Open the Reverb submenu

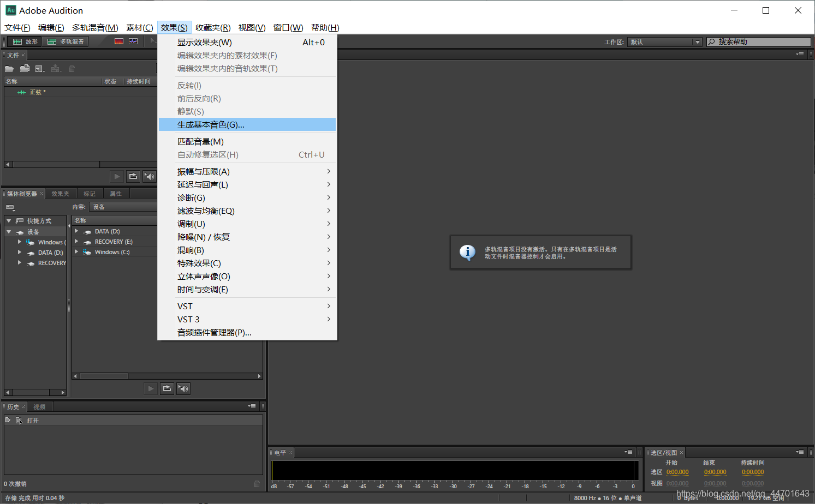click(x=247, y=250)
